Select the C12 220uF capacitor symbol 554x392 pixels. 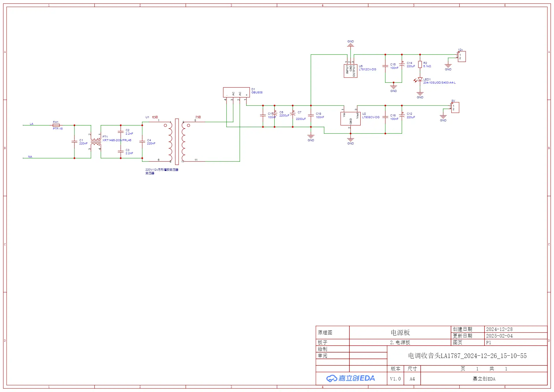click(402, 116)
